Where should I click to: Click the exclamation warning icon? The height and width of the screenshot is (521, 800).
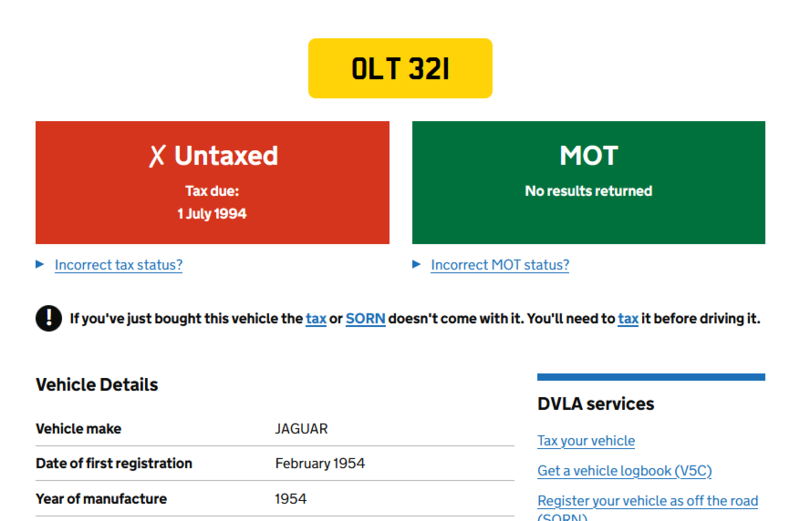(x=48, y=318)
